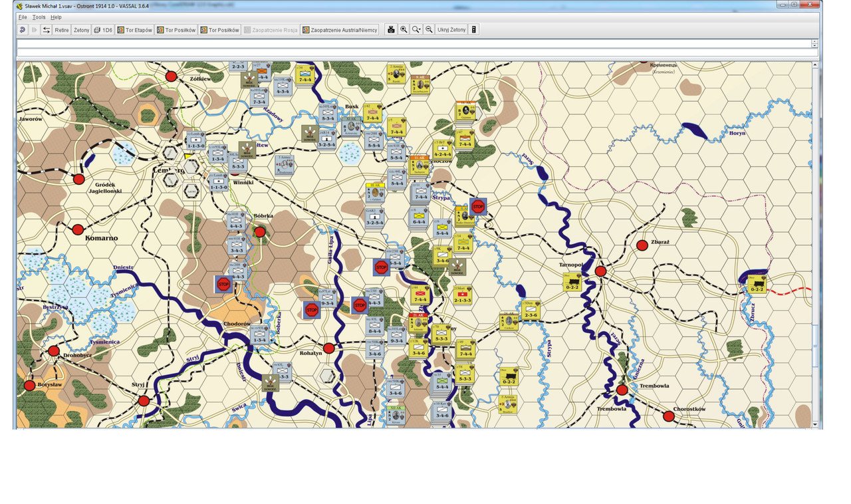Click the Tarnopol city red marker
This screenshot has height=504, width=851.
[600, 271]
